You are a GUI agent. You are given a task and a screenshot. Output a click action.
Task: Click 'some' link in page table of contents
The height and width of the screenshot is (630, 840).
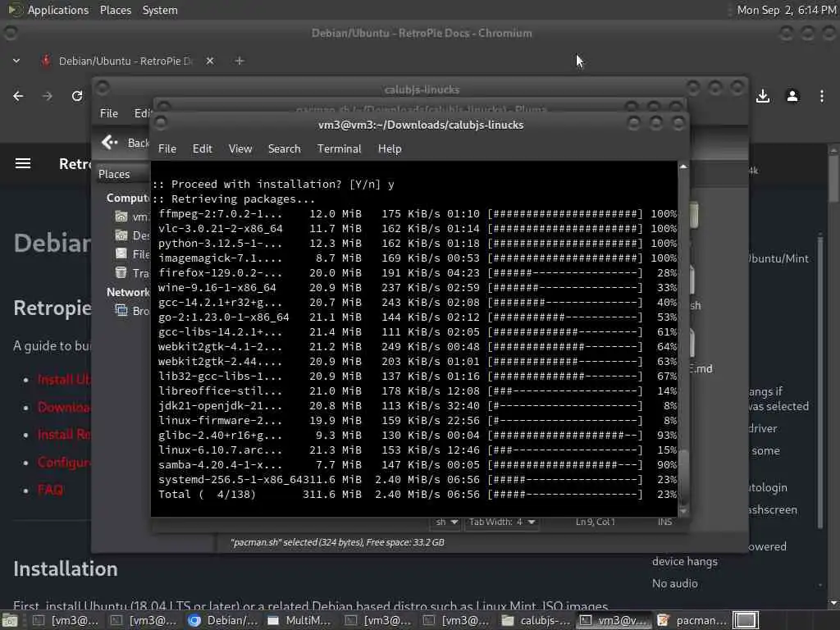[765, 451]
